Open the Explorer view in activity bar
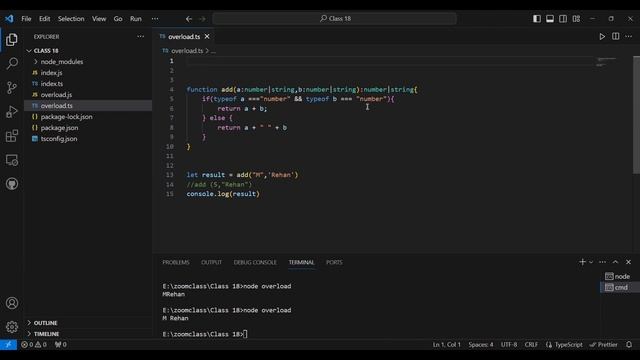The height and width of the screenshot is (360, 640). [x=12, y=40]
